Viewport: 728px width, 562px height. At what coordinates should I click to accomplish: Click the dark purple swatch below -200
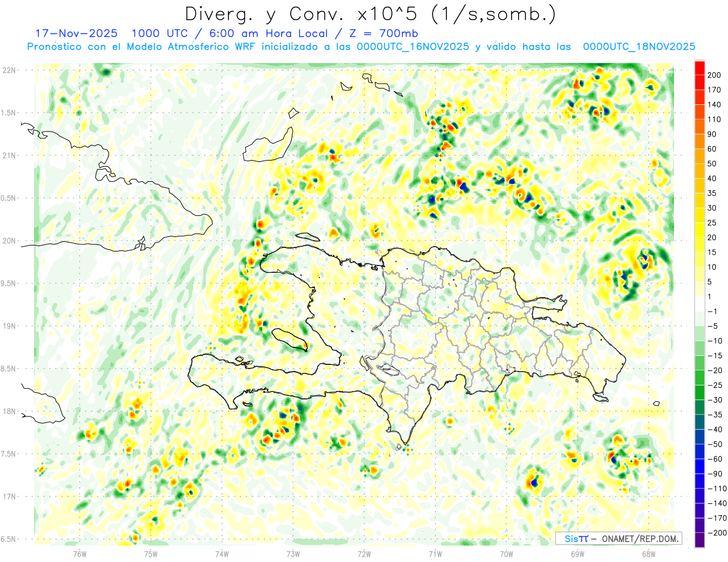point(699,541)
